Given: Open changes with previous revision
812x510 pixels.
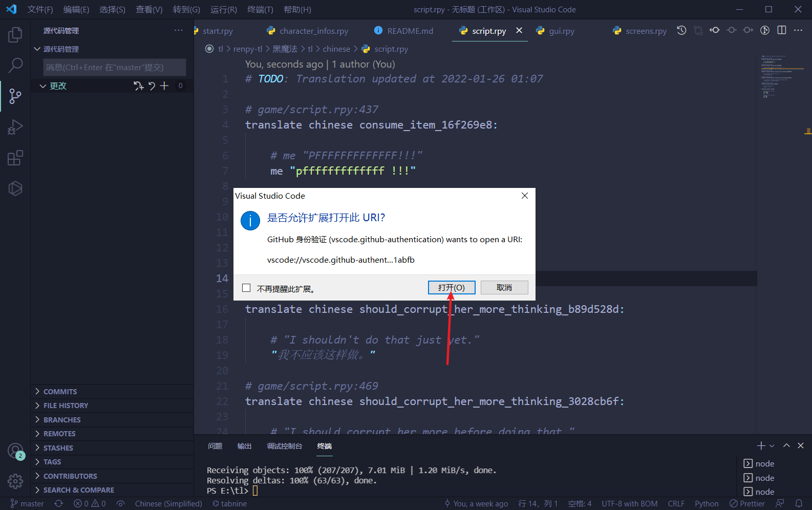Looking at the screenshot, I should click(x=715, y=30).
